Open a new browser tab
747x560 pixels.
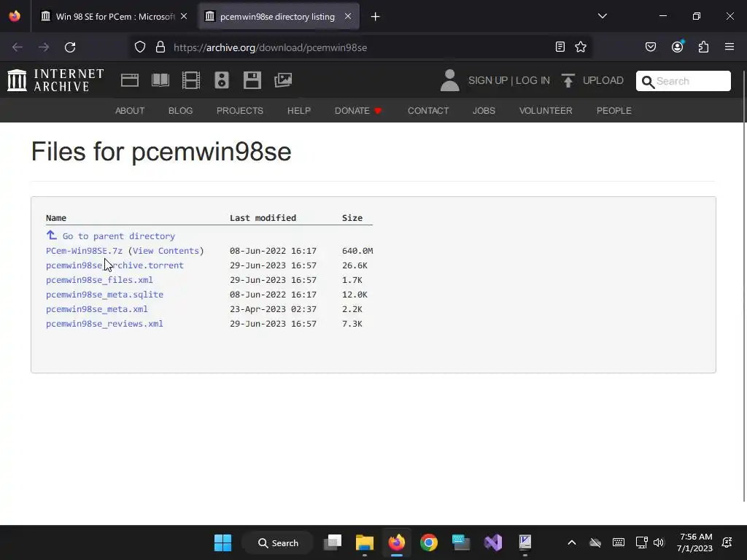pyautogui.click(x=376, y=17)
